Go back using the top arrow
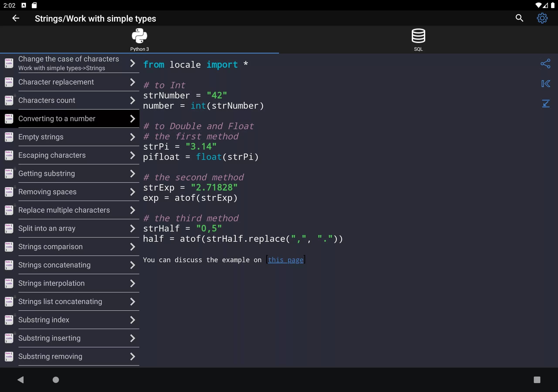Screen dimensions: 558x392 16,18
